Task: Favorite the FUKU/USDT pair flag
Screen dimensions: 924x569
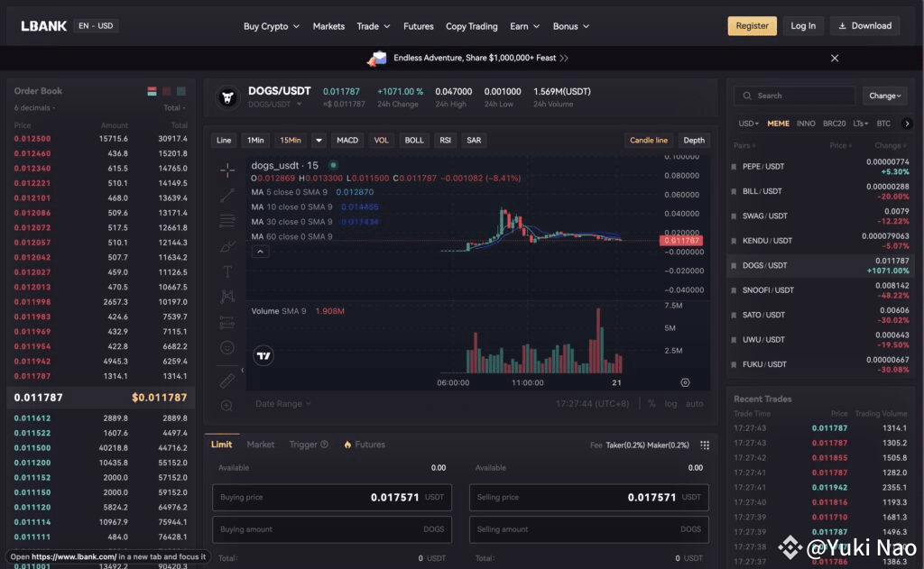Action: click(734, 364)
